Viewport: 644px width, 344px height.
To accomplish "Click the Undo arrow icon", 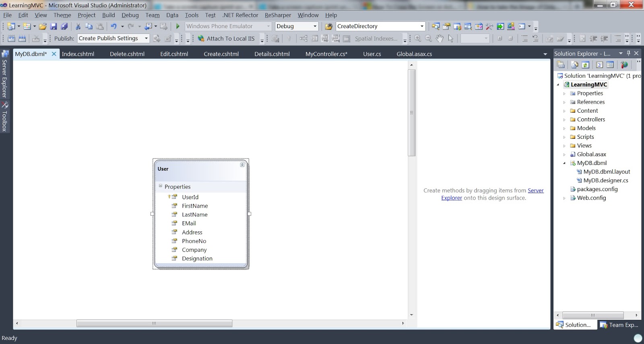I will [114, 27].
